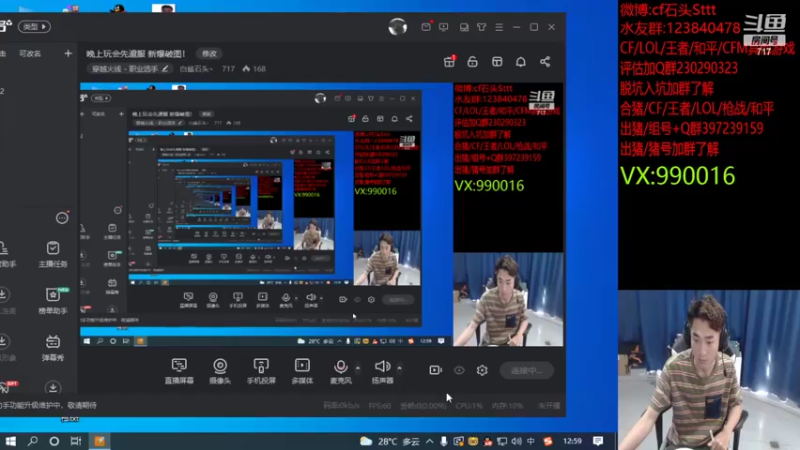Click the streamer name 白盐石头
The width and height of the screenshot is (800, 450).
(195, 69)
